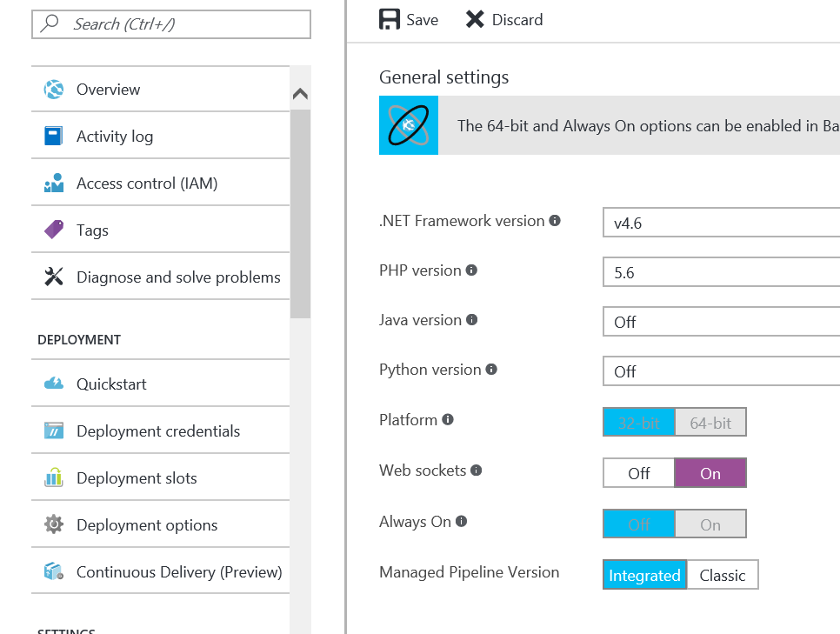Turn off Web sockets
Viewport: 840px width, 634px height.
pos(638,473)
